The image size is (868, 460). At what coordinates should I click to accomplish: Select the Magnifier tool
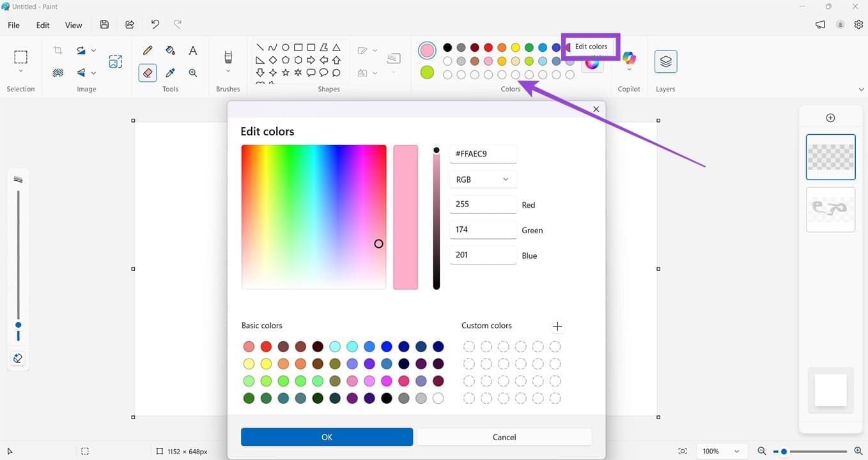192,72
